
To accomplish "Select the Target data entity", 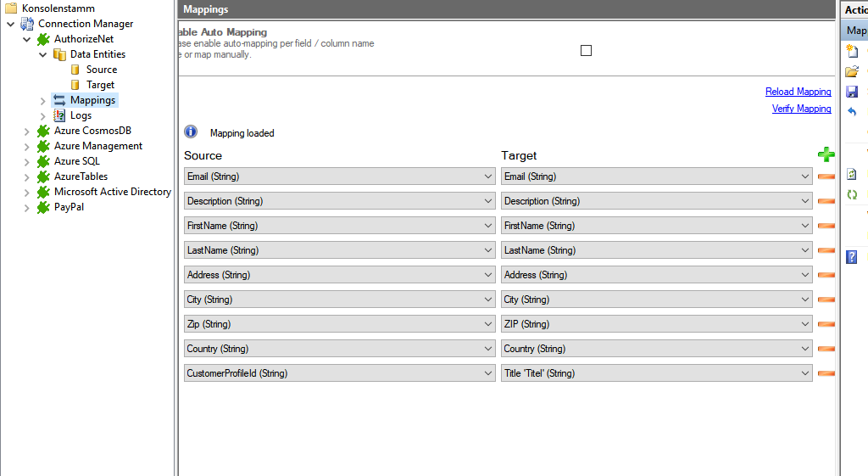I will pyautogui.click(x=100, y=85).
